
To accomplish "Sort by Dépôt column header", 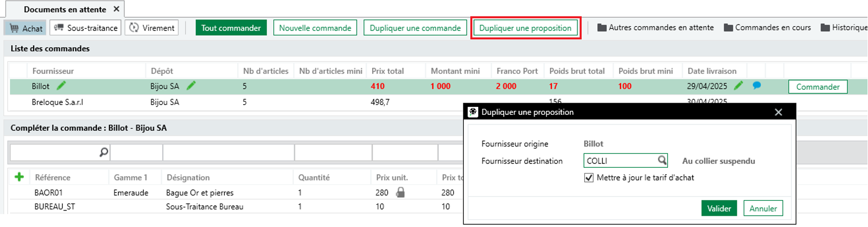I will pyautogui.click(x=162, y=71).
